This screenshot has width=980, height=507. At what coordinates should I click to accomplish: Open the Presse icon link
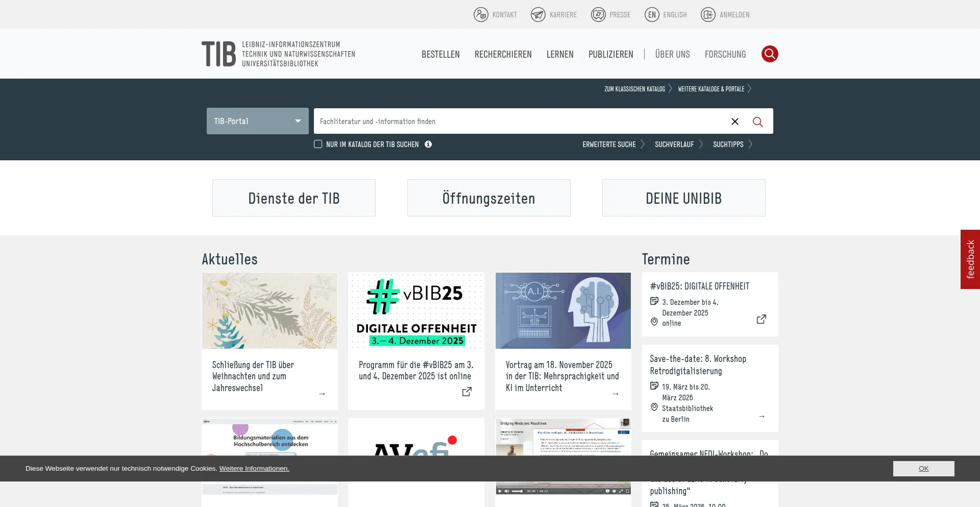pyautogui.click(x=598, y=15)
